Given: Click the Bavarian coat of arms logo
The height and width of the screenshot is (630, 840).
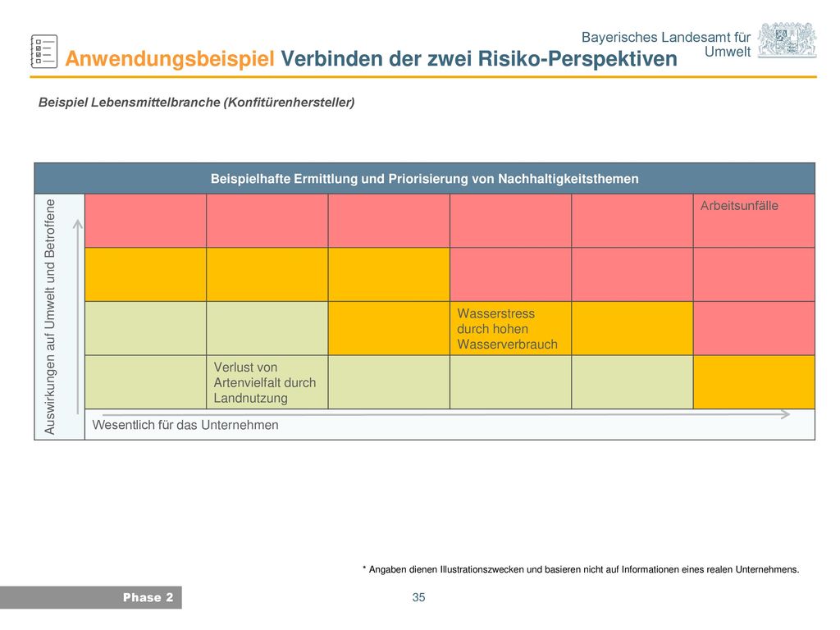Looking at the screenshot, I should click(x=787, y=40).
